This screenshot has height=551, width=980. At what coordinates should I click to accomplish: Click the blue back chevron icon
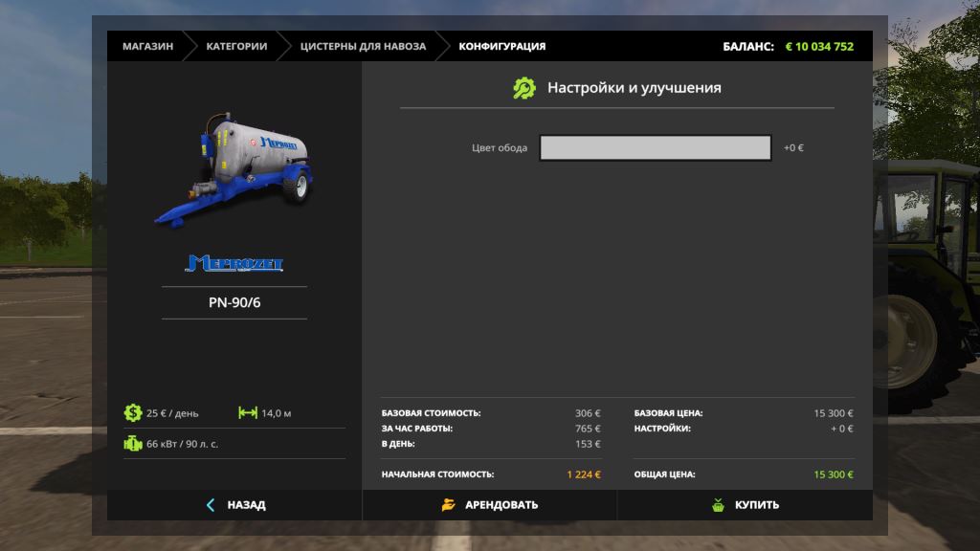pos(211,505)
